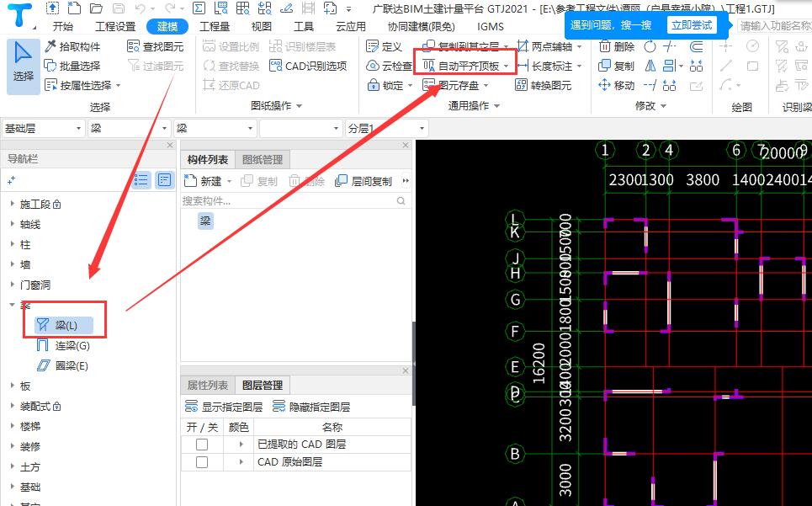Run 云检查 cloud check
The height and width of the screenshot is (506, 812).
[x=389, y=66]
